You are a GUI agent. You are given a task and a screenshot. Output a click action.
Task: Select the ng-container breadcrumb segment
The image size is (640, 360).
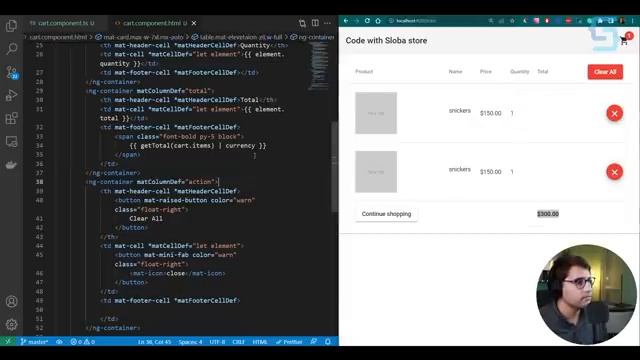(312, 37)
